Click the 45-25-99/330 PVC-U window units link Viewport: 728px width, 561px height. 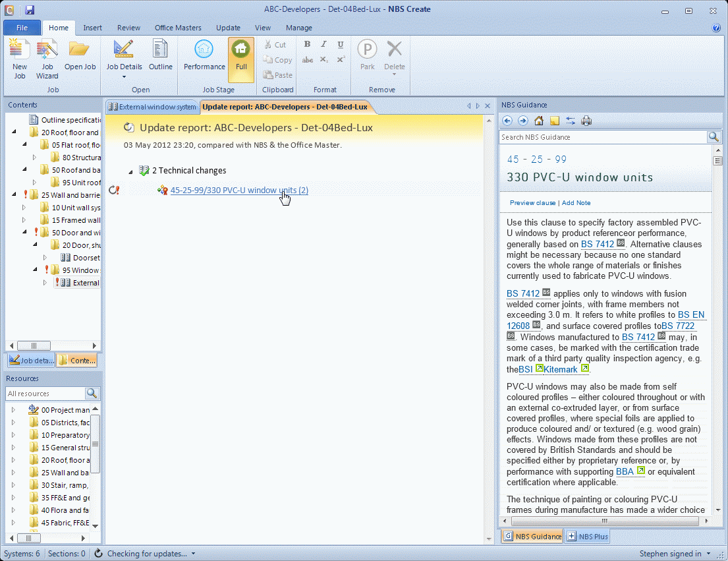pyautogui.click(x=239, y=190)
